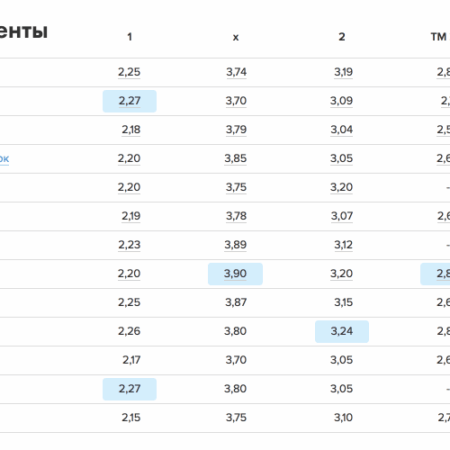This screenshot has width=450, height=450.
Task: Select the home-win odds 2,19
Action: click(131, 216)
